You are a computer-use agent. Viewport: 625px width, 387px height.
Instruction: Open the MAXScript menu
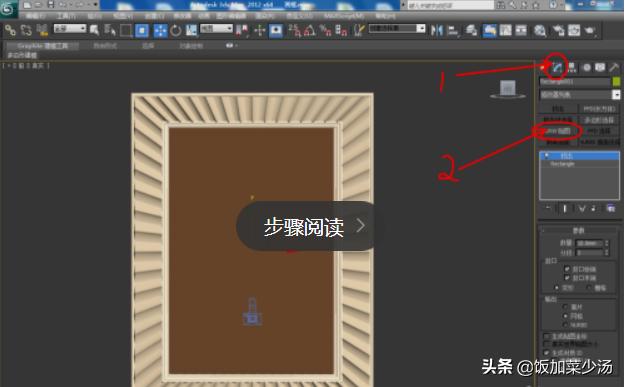click(x=344, y=16)
